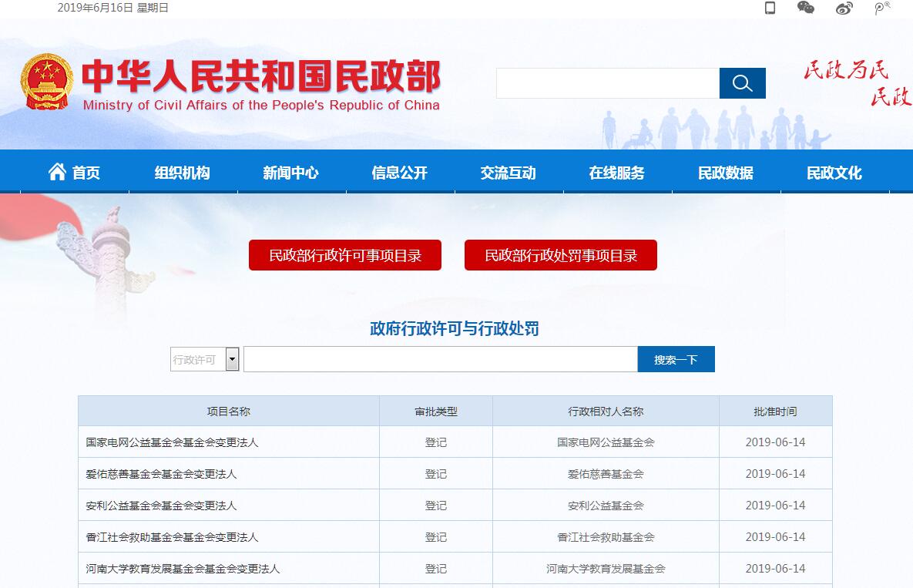Click the heading 政府行政许可与行政处罚

454,328
